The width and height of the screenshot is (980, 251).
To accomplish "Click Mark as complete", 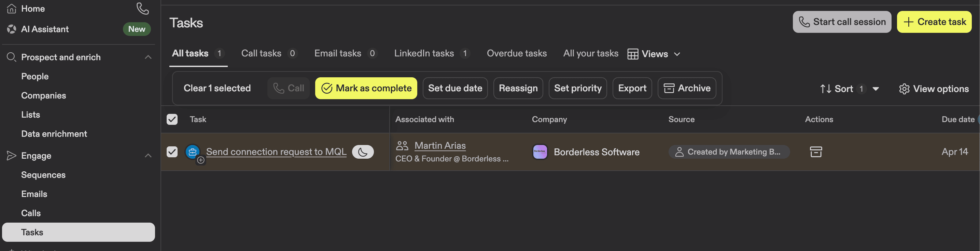I will [366, 88].
